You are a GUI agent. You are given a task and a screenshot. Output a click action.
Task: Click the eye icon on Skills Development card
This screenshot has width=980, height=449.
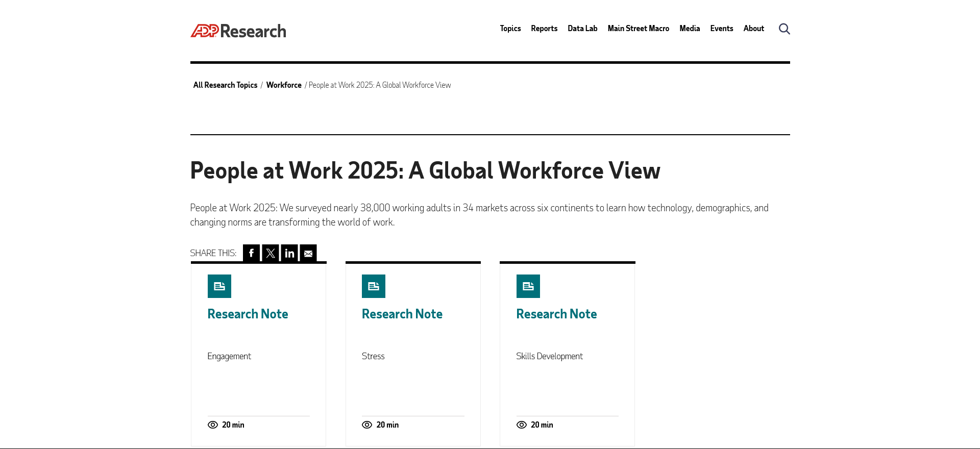tap(522, 425)
